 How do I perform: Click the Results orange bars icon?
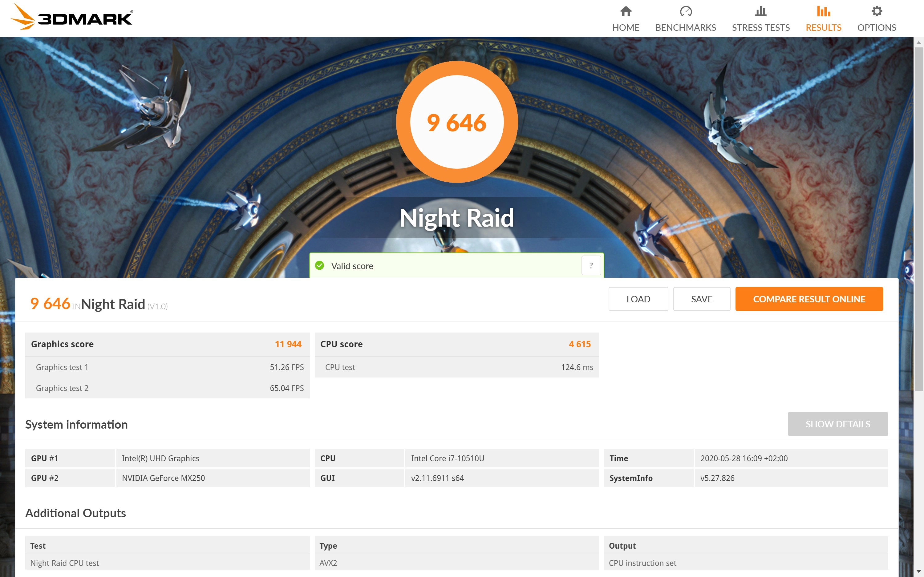click(823, 11)
